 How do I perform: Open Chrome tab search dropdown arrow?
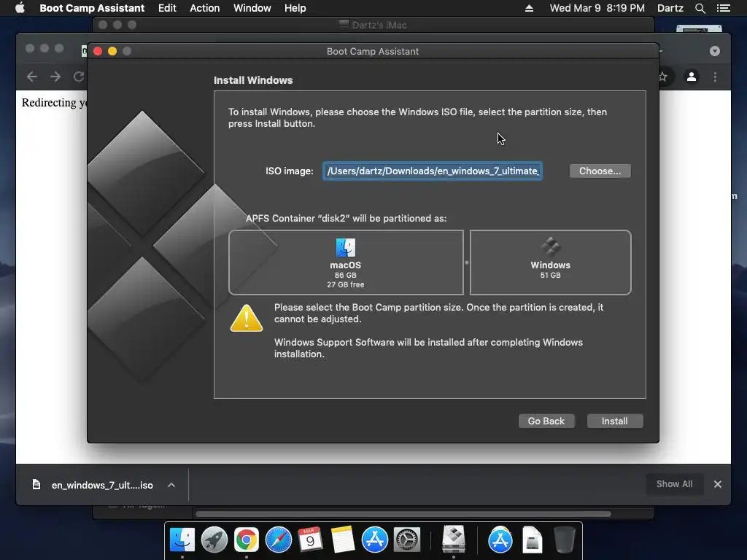click(x=715, y=51)
